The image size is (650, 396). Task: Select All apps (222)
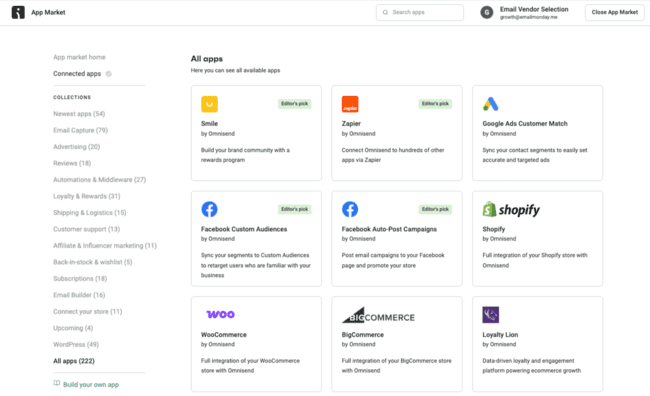[74, 361]
